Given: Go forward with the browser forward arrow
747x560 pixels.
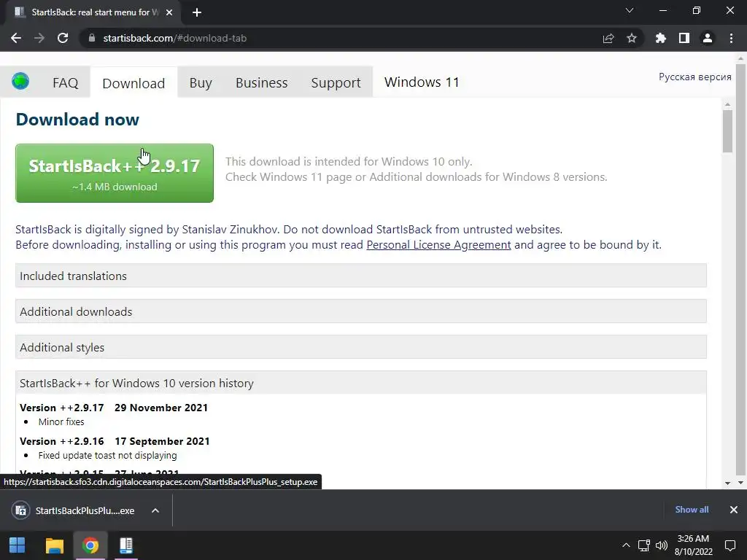Looking at the screenshot, I should 39,38.
